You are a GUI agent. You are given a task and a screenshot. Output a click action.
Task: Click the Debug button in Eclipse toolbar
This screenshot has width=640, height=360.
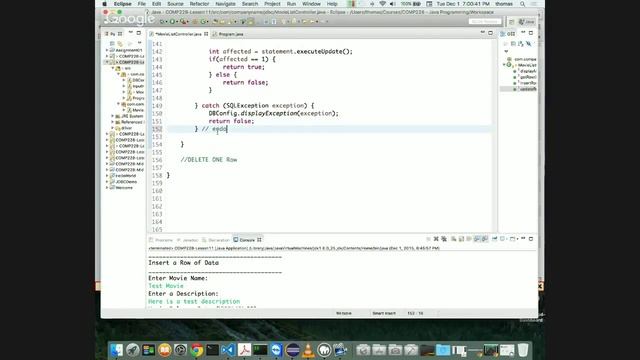[x=163, y=21]
